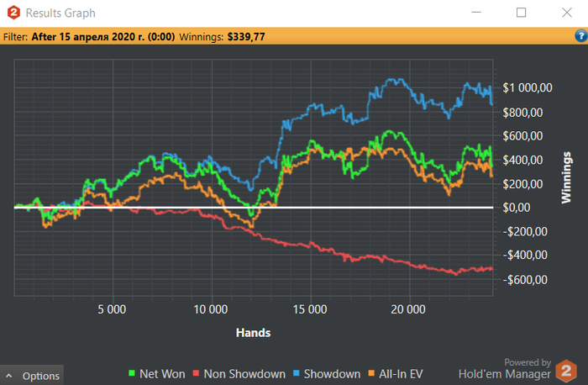The image size is (588, 385).
Task: Toggle the Net Won legend entry
Action: click(x=157, y=374)
